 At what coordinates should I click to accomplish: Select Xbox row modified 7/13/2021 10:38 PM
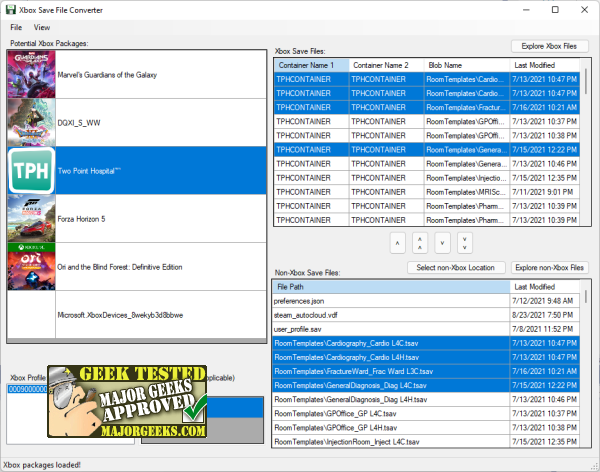pos(427,136)
